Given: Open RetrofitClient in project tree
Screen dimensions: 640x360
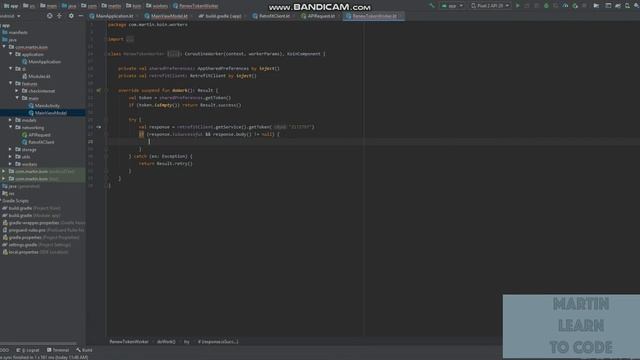Looking at the screenshot, I should [x=38, y=142].
